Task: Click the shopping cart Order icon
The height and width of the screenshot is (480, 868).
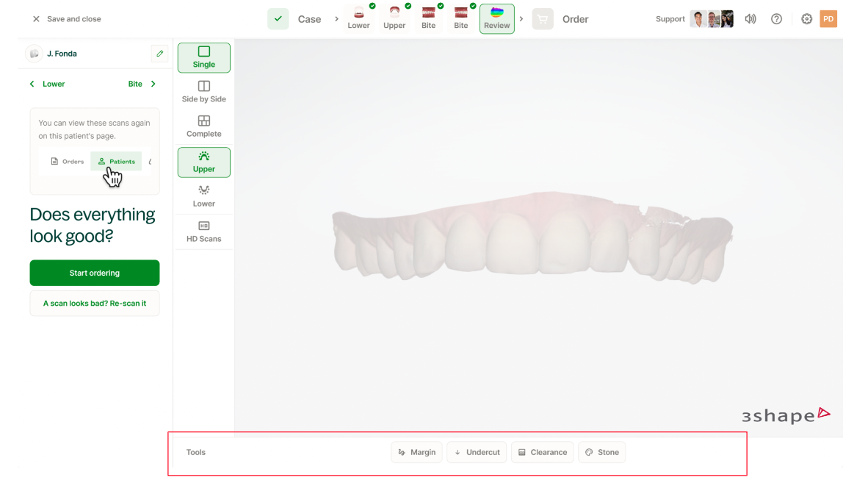Action: (x=543, y=19)
